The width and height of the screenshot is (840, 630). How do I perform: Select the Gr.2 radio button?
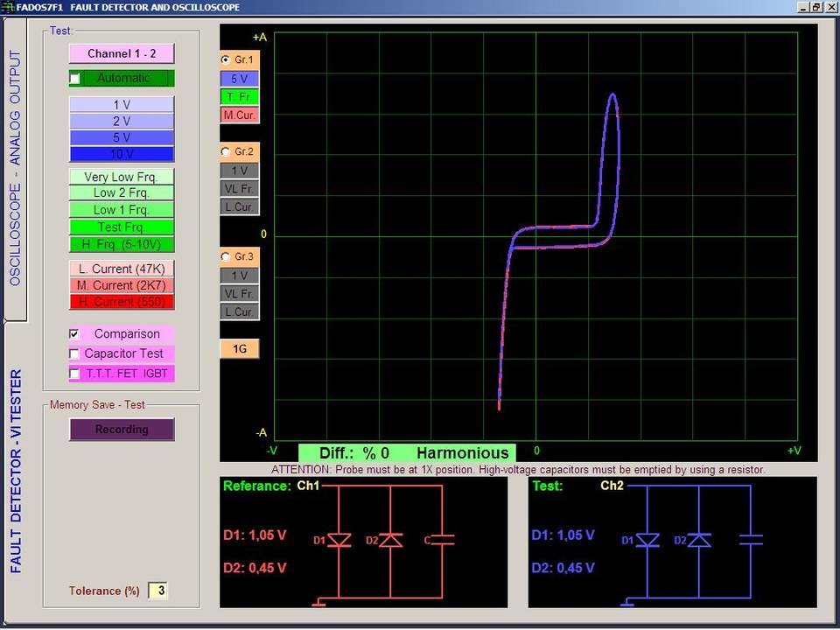pyautogui.click(x=227, y=151)
